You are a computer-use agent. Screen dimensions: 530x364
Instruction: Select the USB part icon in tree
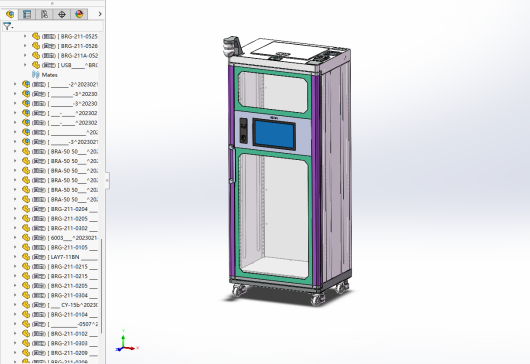[36, 65]
